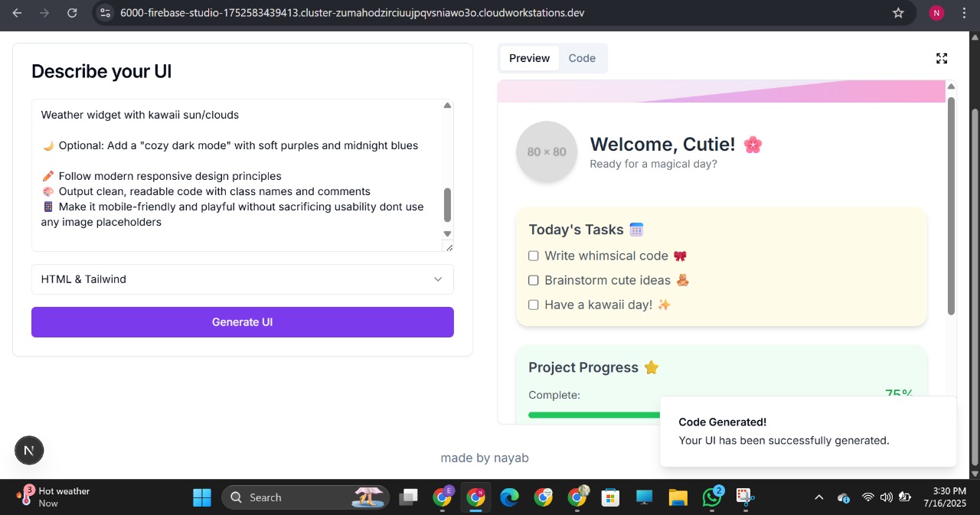Click the preview pane scrollbar thumb

pyautogui.click(x=952, y=205)
